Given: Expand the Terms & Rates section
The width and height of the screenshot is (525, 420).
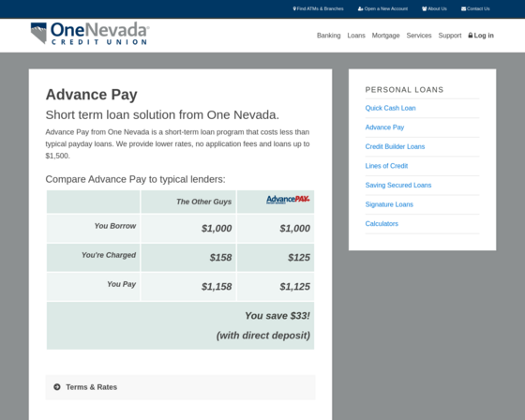Looking at the screenshot, I should tap(180, 387).
